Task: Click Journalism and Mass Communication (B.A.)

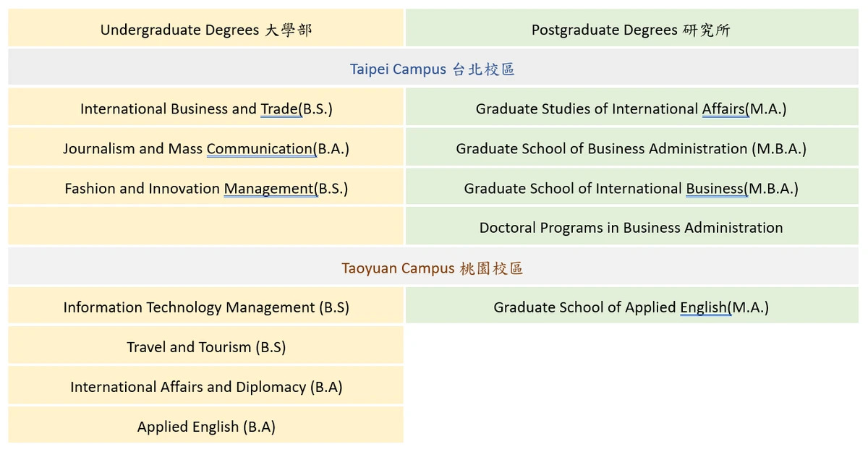Action: tap(206, 148)
